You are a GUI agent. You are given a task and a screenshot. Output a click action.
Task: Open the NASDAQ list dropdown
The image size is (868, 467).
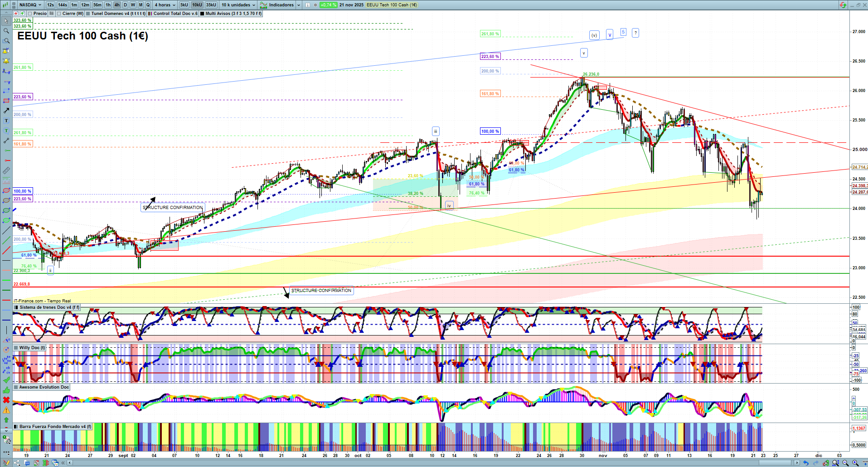30,5
